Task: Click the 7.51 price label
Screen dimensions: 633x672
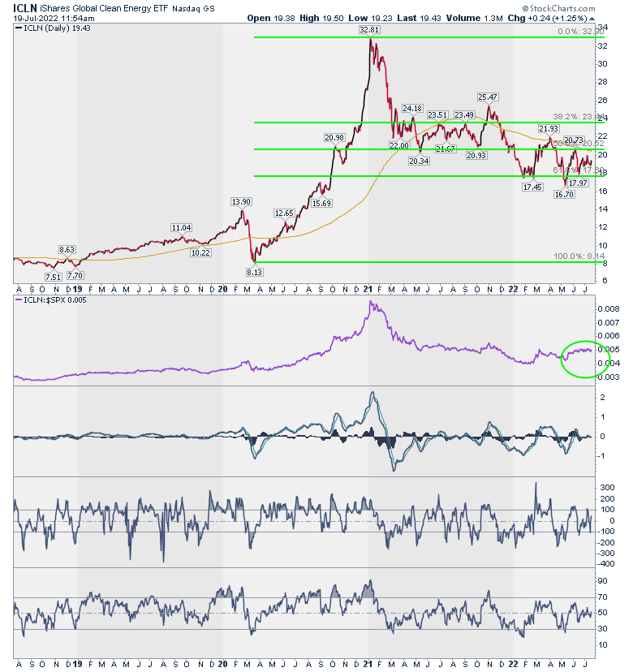Action: pyautogui.click(x=53, y=277)
